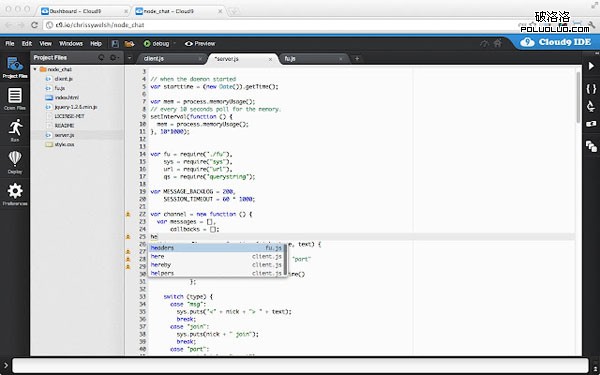Open the Help menu
Image resolution: width=600 pixels, height=375 pixels.
click(96, 44)
